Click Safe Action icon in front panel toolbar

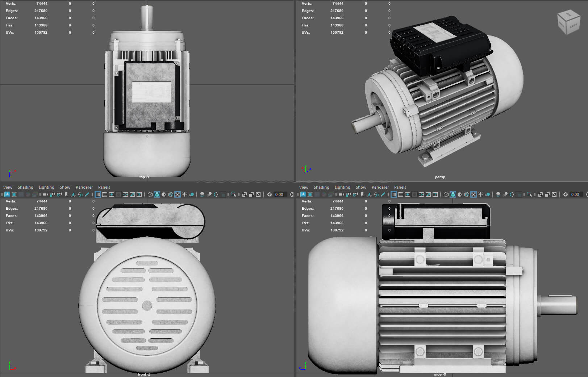click(132, 194)
